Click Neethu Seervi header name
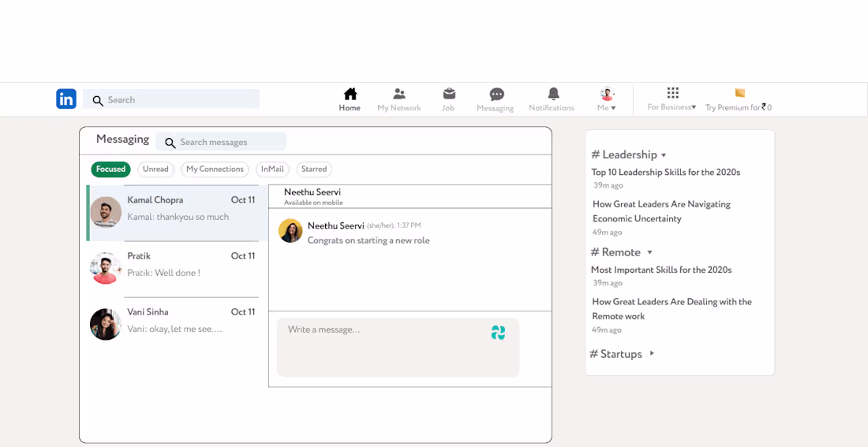Screen dimensions: 868x447 coord(312,192)
